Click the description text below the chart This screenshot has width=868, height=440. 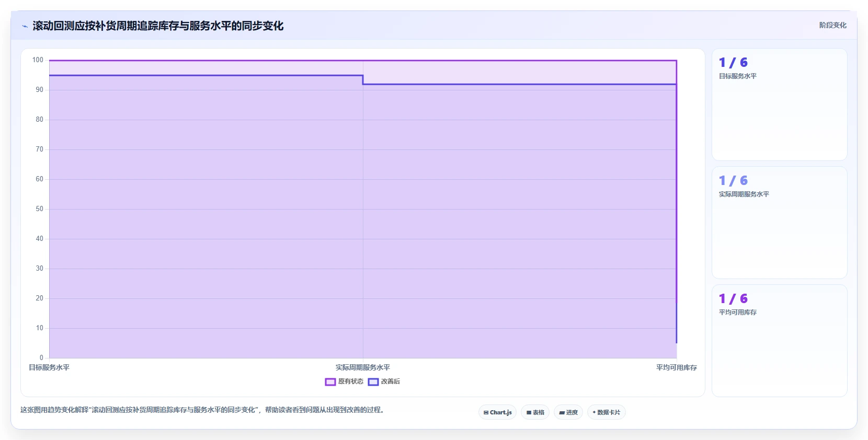[x=203, y=410]
